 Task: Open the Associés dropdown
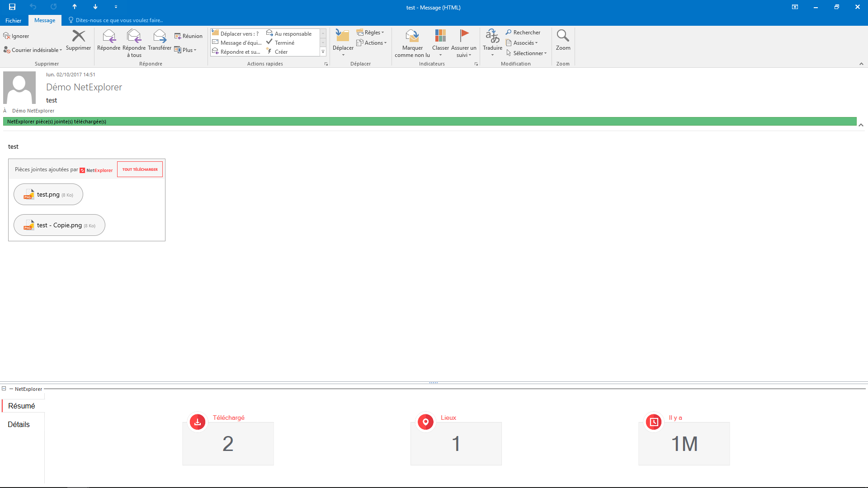click(522, 43)
